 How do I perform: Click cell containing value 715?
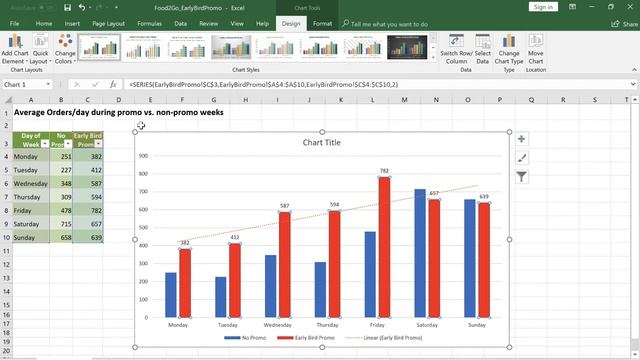pos(61,224)
